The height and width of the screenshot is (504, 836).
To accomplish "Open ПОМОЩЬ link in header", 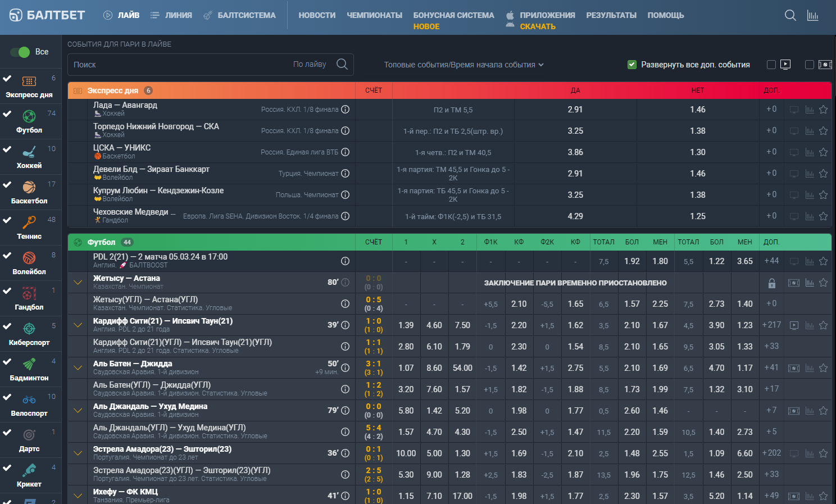I will [x=666, y=15].
